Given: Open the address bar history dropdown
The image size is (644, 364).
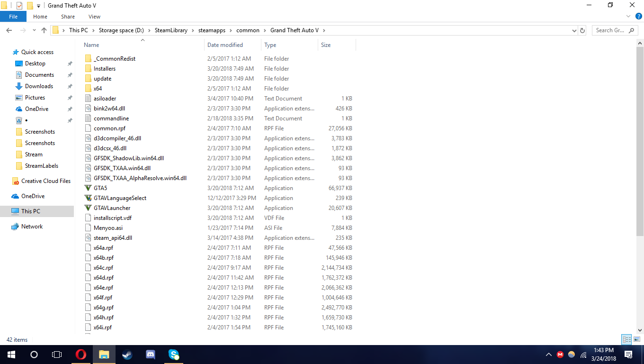Looking at the screenshot, I should tap(574, 30).
